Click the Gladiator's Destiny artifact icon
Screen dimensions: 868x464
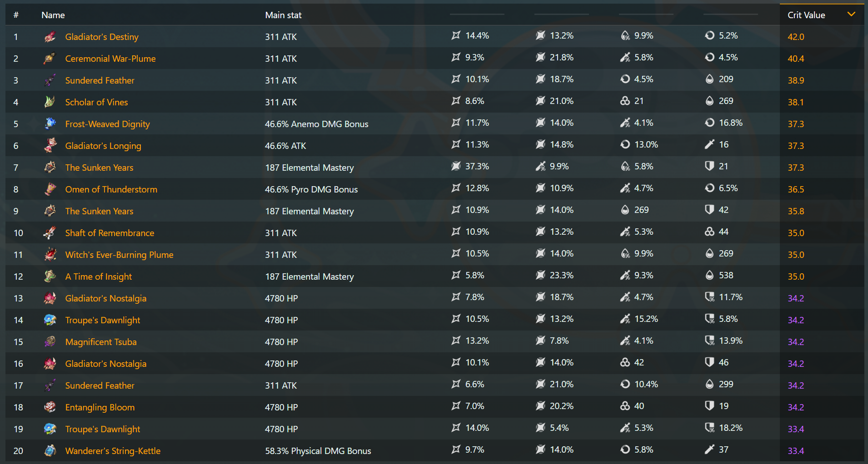[x=50, y=37]
